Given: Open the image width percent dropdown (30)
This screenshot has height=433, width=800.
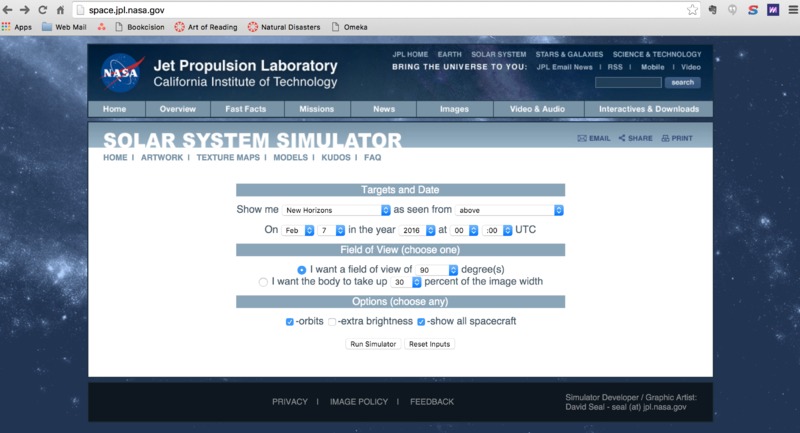Looking at the screenshot, I should pyautogui.click(x=406, y=282).
